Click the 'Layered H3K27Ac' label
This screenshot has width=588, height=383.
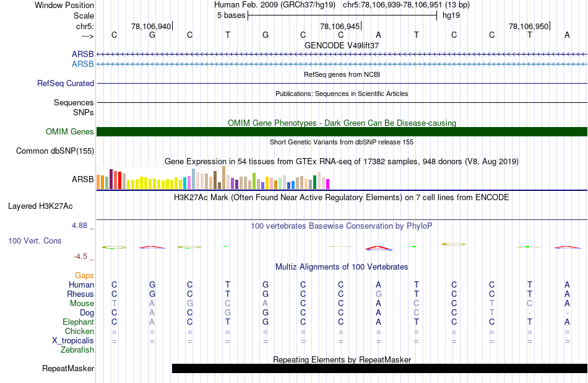[40, 206]
